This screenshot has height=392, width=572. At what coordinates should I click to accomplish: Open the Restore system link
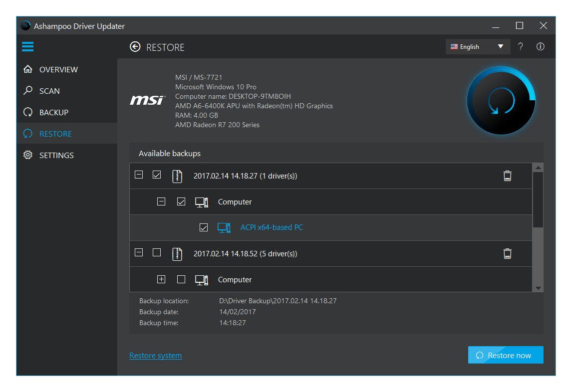click(155, 355)
